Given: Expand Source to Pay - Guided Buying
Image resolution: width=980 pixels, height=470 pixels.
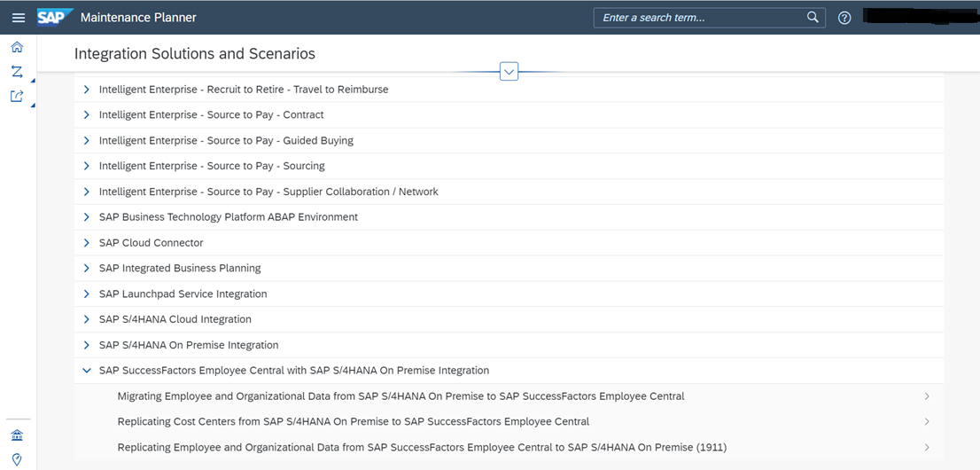Looking at the screenshot, I should click(86, 141).
